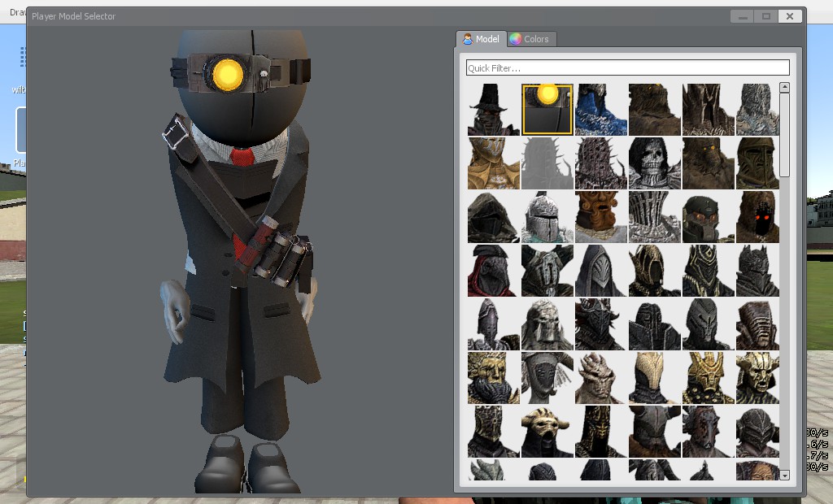
Task: Click the model list scroll-up arrow
Action: 785,87
